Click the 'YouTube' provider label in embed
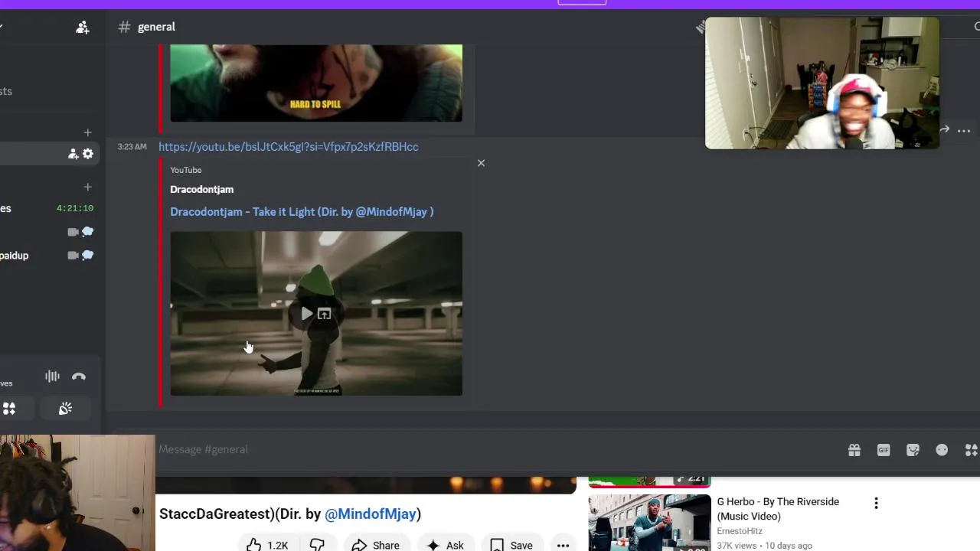This screenshot has width=980, height=551. [x=186, y=170]
